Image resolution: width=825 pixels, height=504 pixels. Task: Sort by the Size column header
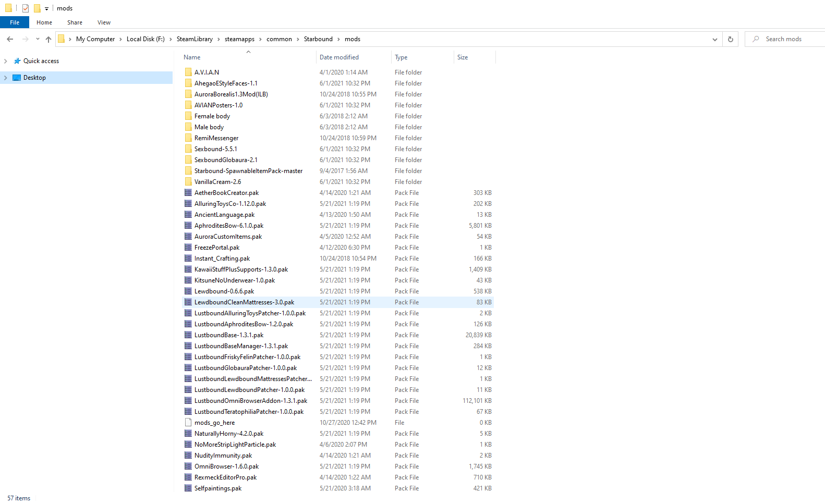[463, 57]
